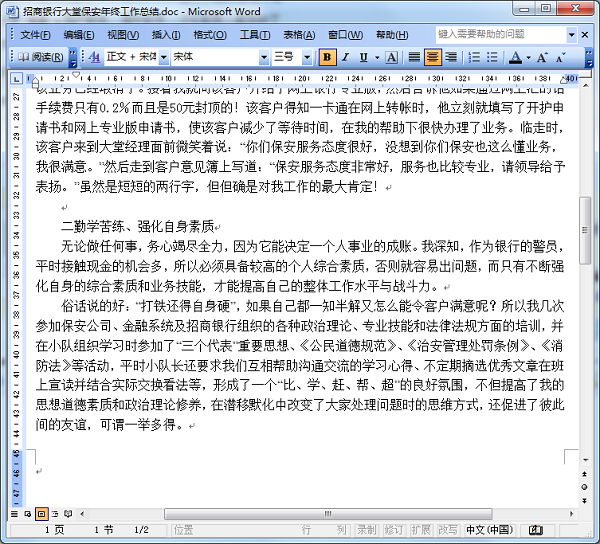The image size is (600, 544).
Task: Click vertical scrollbar up arrow
Action: pos(585,86)
